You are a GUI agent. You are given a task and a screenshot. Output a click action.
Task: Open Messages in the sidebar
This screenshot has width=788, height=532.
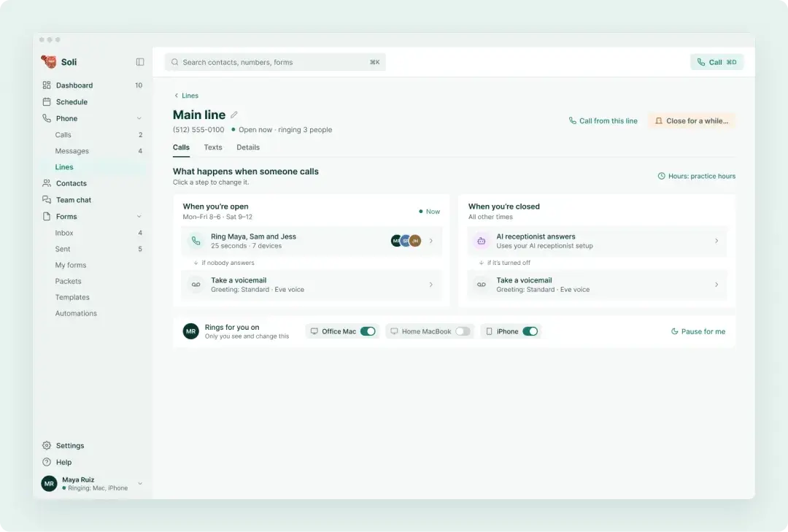pyautogui.click(x=94, y=151)
